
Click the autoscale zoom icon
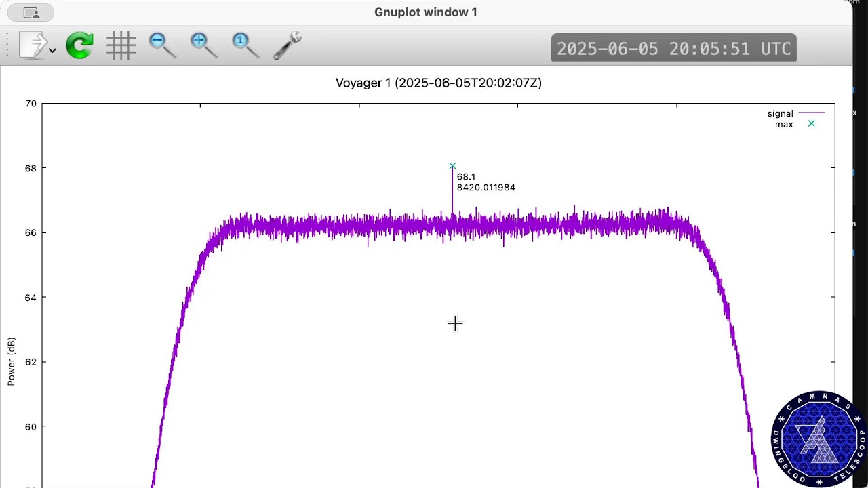tap(245, 45)
